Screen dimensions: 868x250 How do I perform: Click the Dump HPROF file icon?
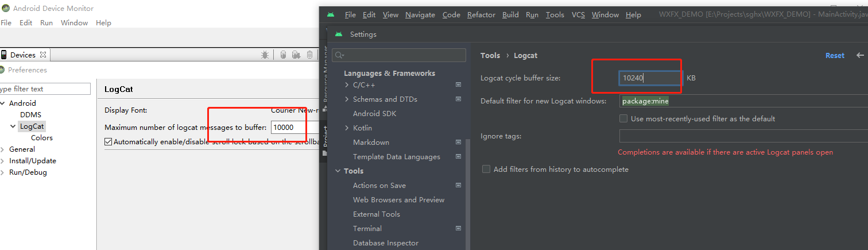(296, 55)
